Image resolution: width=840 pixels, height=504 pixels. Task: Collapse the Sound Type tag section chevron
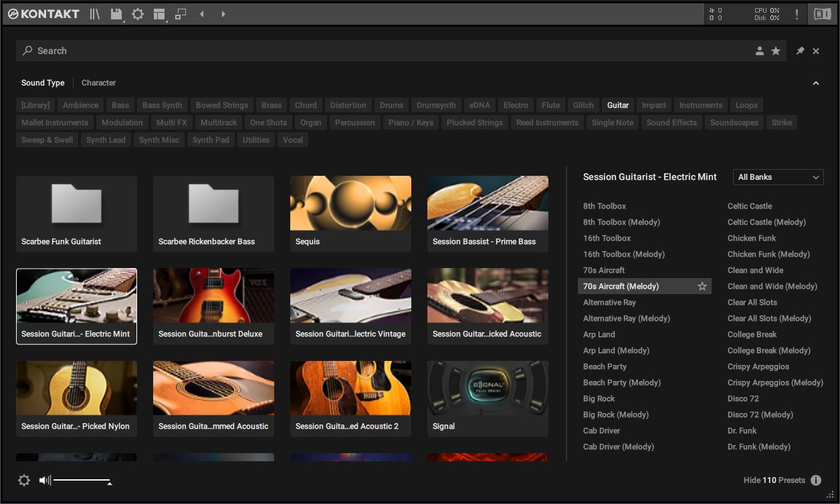(816, 84)
